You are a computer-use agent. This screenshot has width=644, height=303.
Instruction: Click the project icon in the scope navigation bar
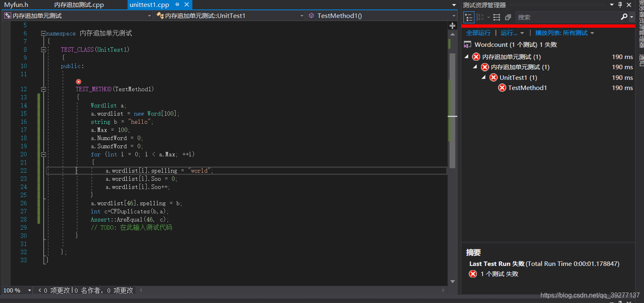[7, 15]
